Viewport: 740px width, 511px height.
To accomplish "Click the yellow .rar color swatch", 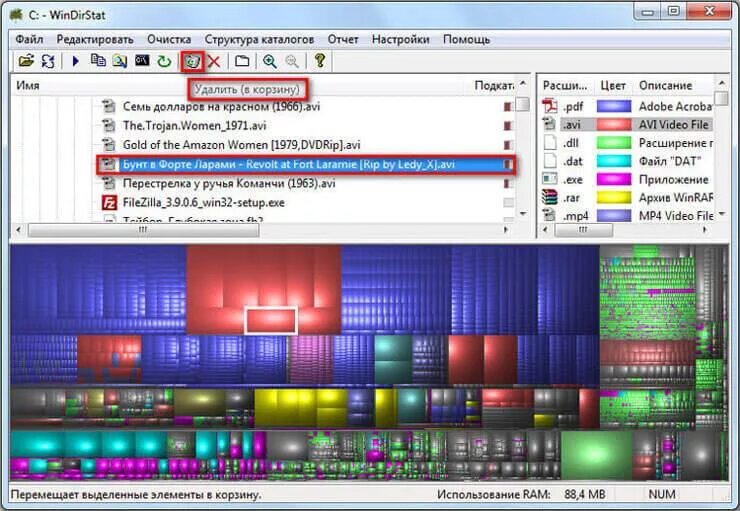I will click(x=614, y=197).
